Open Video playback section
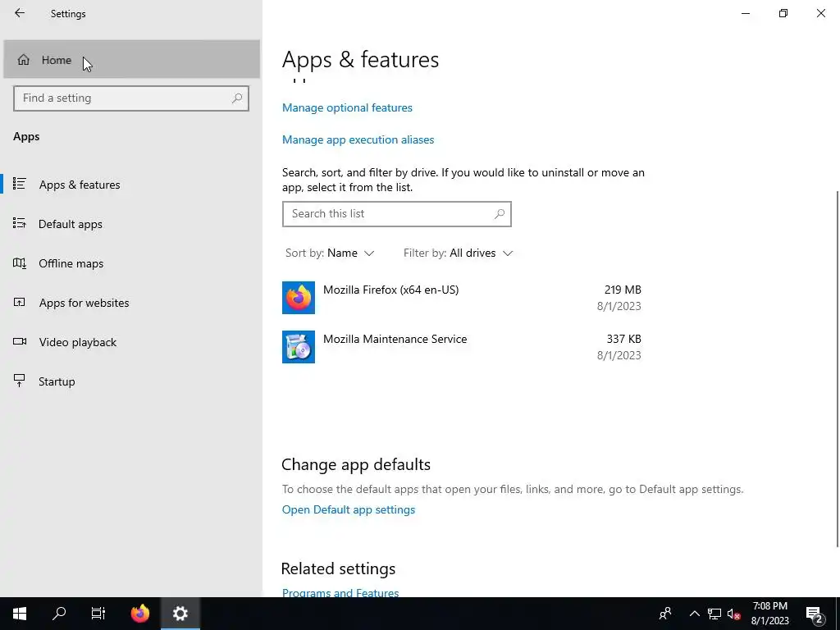This screenshot has height=630, width=840. (132, 342)
